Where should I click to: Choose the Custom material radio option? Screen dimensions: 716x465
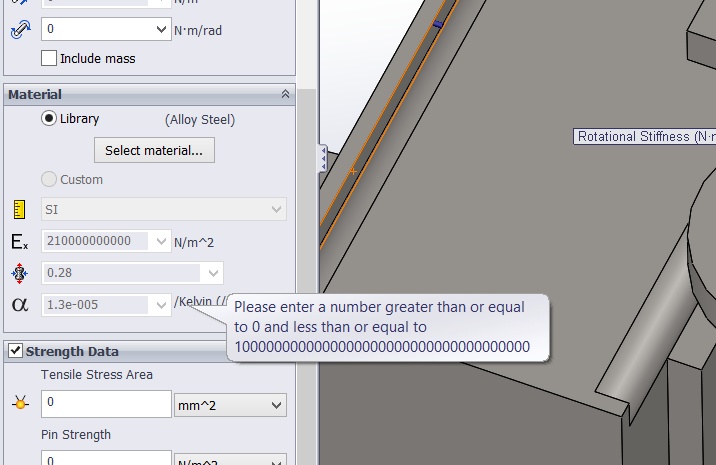tap(49, 179)
